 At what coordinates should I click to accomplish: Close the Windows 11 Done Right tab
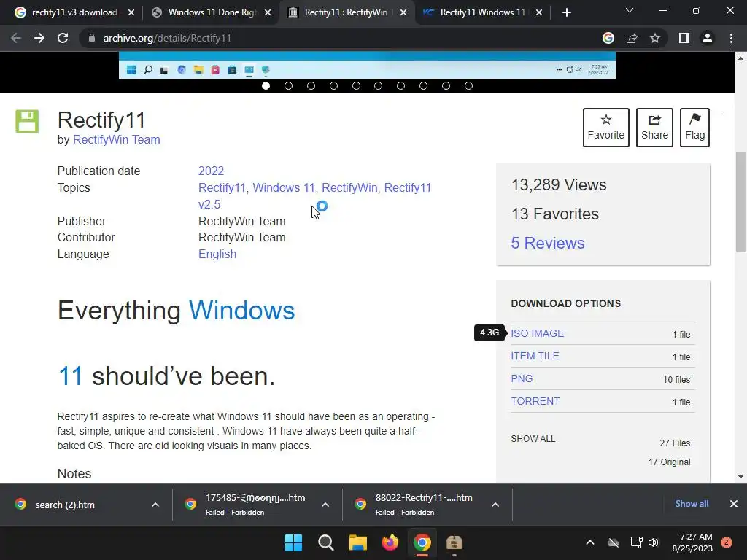point(268,12)
